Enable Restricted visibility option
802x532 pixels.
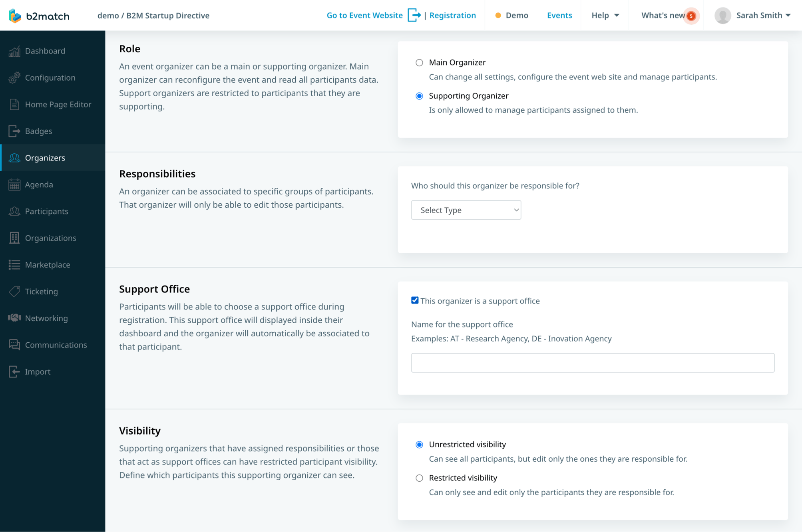click(x=419, y=478)
